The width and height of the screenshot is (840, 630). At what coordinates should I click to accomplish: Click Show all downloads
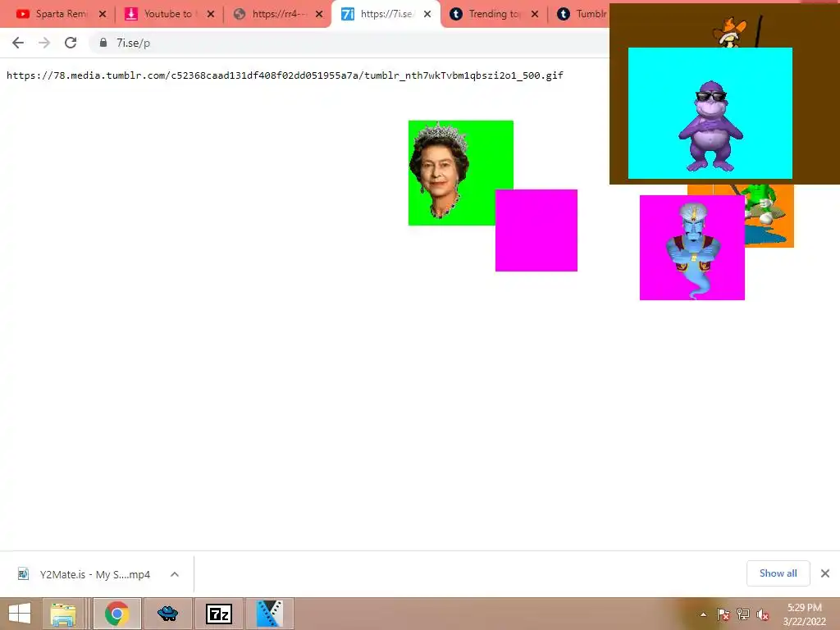coord(778,573)
